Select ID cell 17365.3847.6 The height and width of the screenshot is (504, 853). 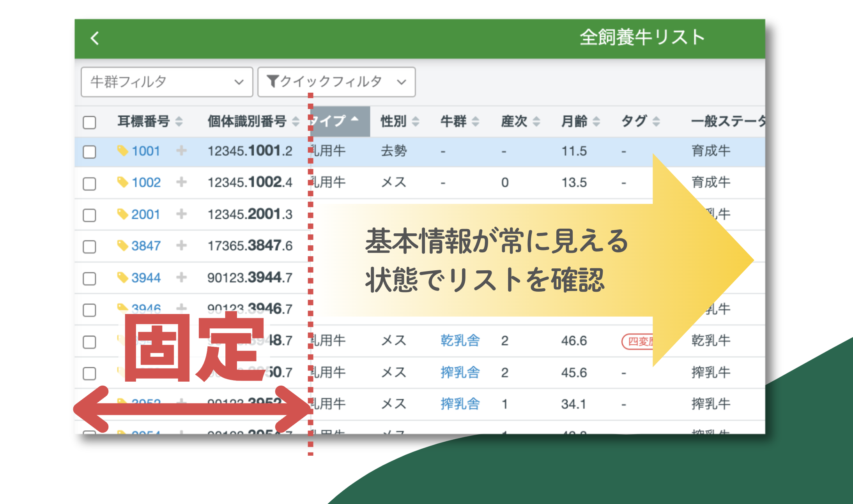coord(250,246)
